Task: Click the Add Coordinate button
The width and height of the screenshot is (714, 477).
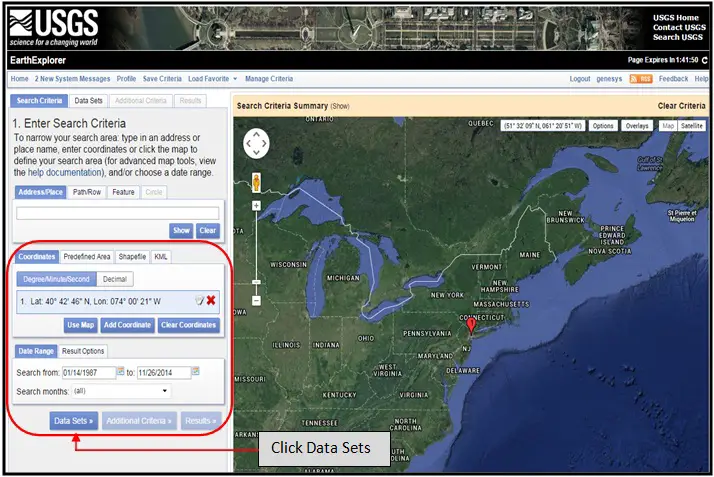Action: [127, 325]
